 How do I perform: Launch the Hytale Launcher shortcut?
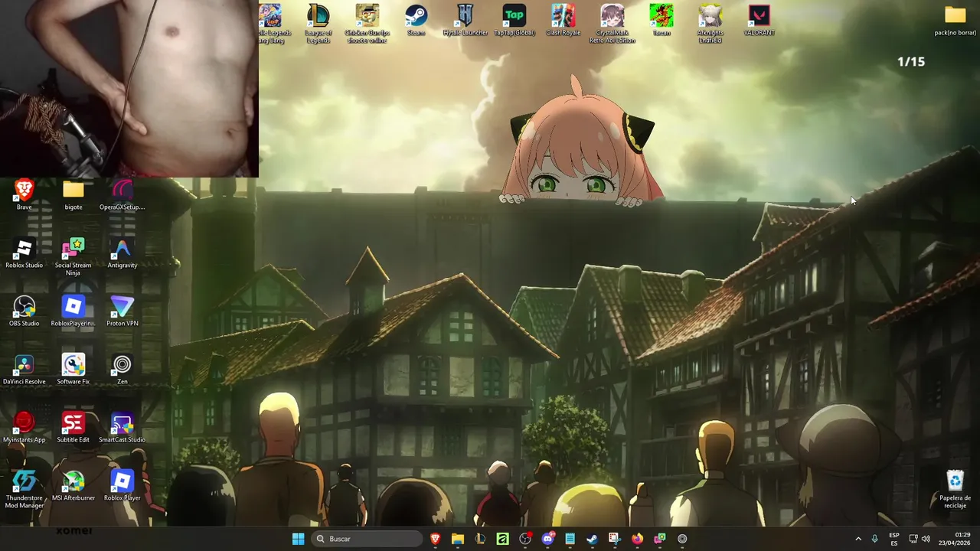(x=465, y=21)
